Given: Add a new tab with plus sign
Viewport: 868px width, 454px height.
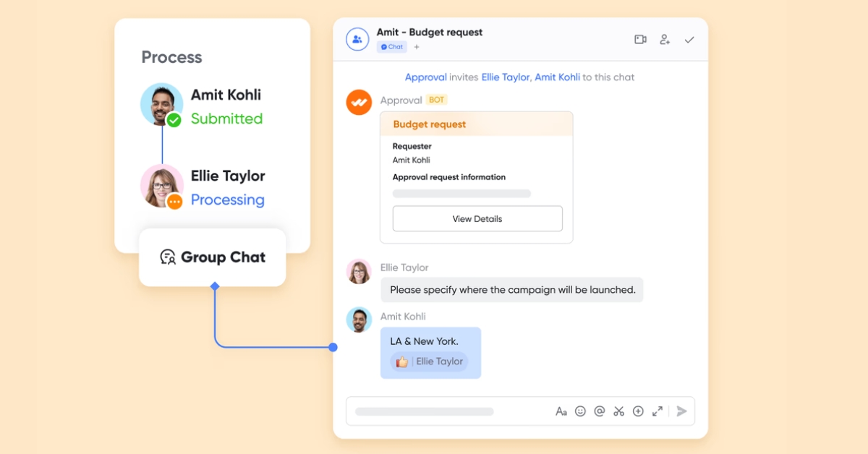Looking at the screenshot, I should (x=417, y=47).
